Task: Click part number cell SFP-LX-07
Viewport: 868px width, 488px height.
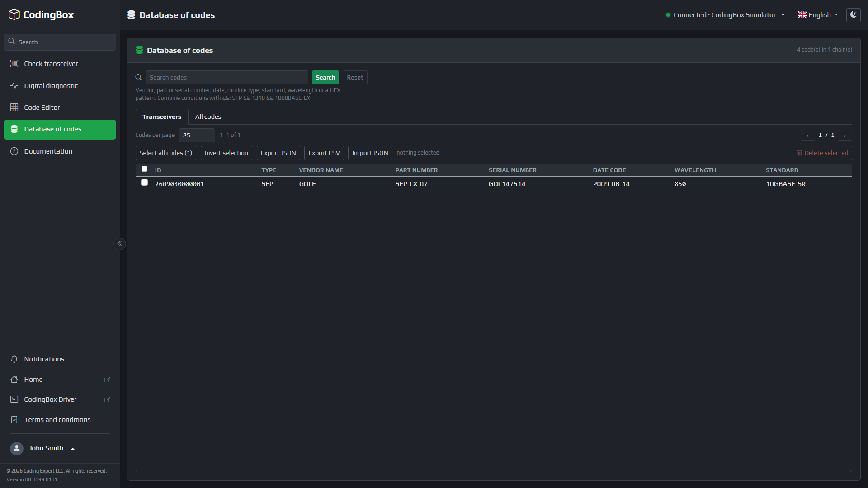Action: click(x=411, y=184)
